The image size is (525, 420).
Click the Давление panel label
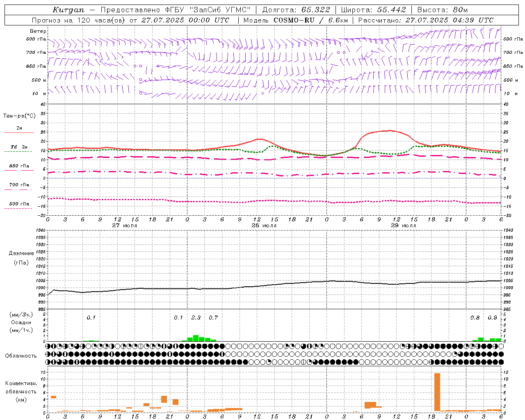21,253
